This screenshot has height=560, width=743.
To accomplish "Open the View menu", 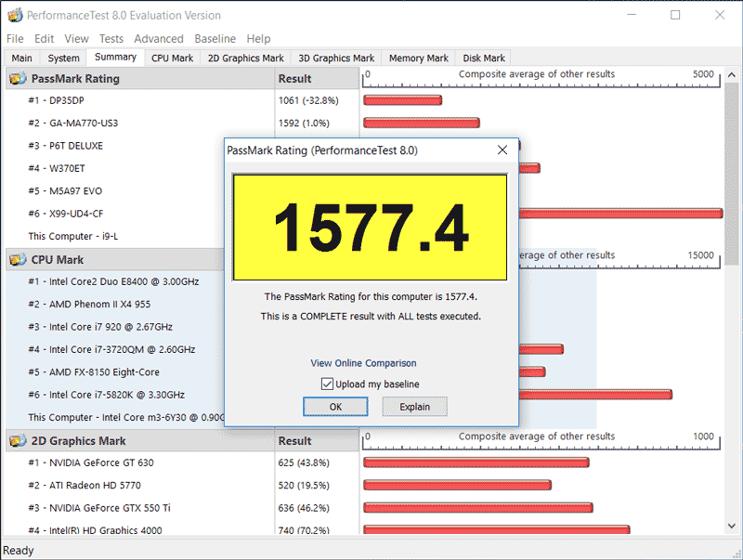I will 76,38.
